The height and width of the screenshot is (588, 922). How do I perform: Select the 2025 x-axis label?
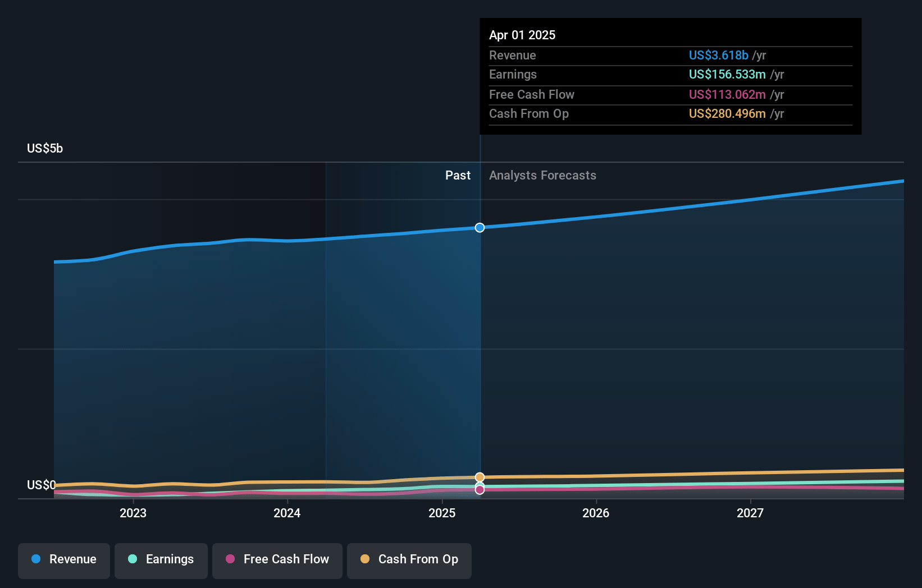click(x=442, y=513)
